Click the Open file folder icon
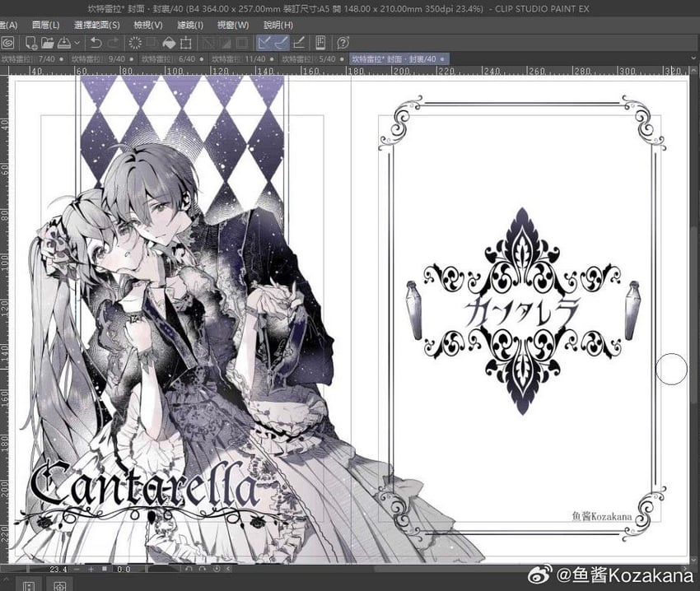700x591 pixels. [x=47, y=43]
